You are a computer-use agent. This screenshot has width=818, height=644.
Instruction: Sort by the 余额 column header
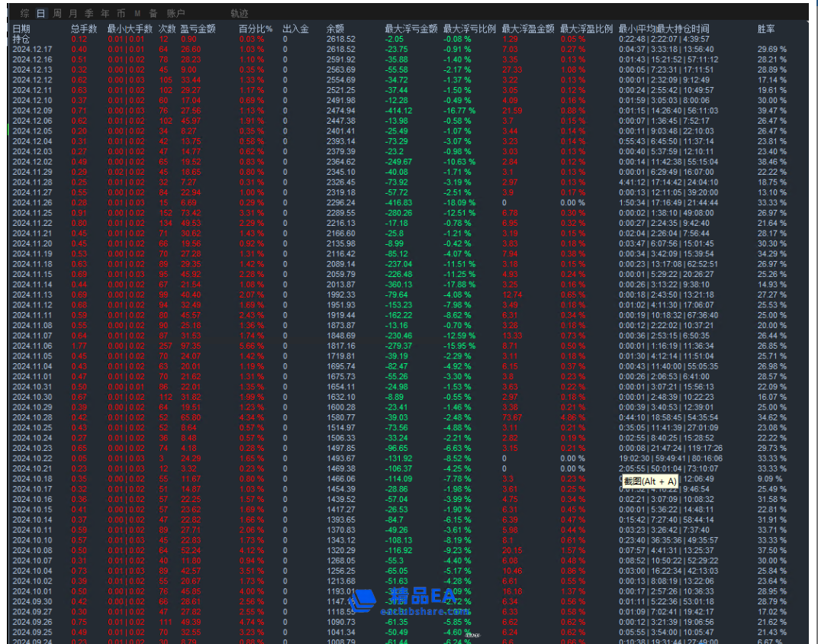(335, 29)
